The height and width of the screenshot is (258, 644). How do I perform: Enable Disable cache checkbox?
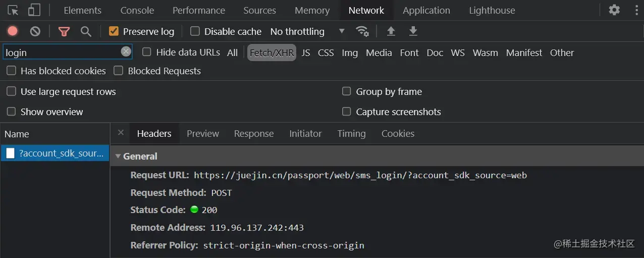[195, 31]
